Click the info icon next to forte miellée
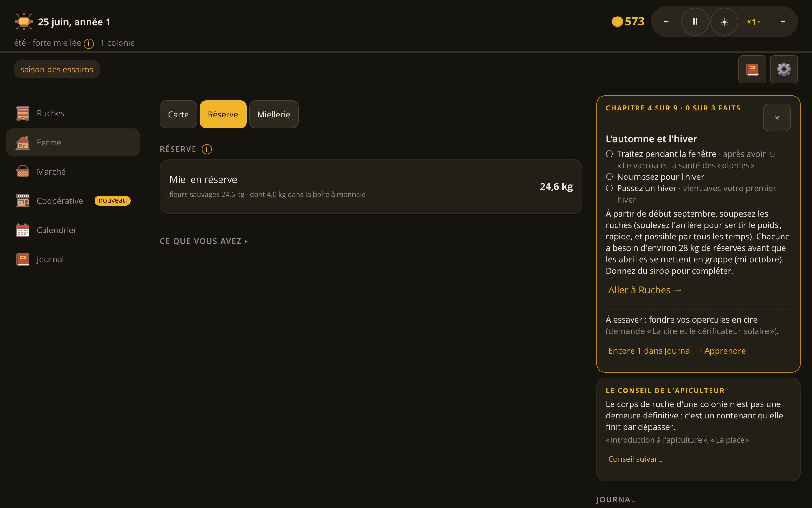The height and width of the screenshot is (508, 812). coord(88,44)
